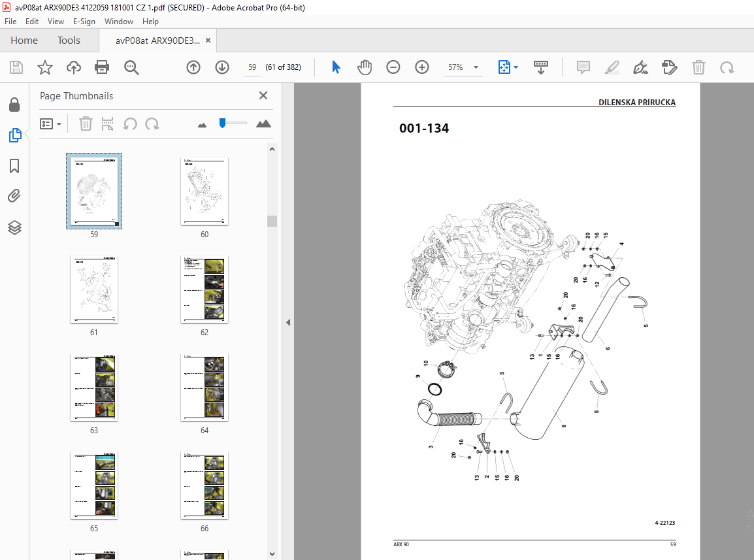Activate the selection arrow tool

coord(336,67)
